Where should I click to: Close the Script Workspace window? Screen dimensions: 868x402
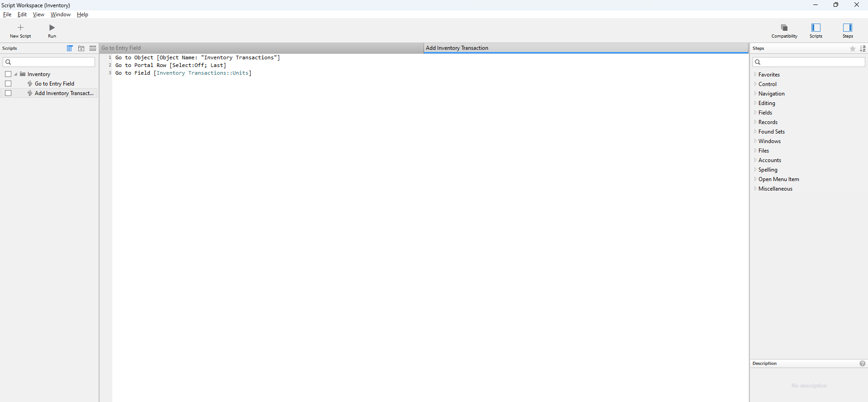tap(857, 5)
